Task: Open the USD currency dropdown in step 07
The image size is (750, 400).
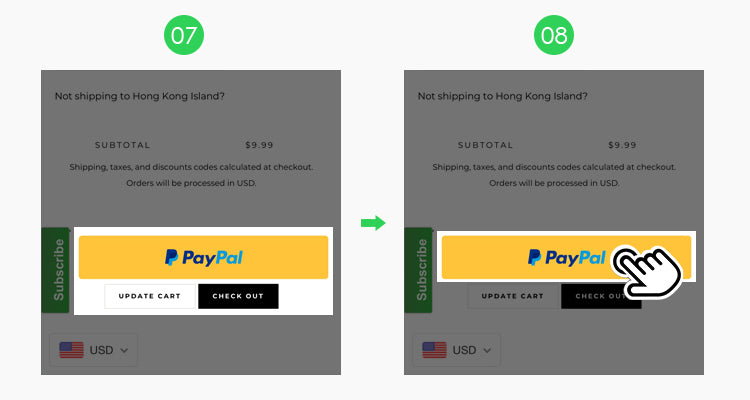Action: tap(94, 350)
